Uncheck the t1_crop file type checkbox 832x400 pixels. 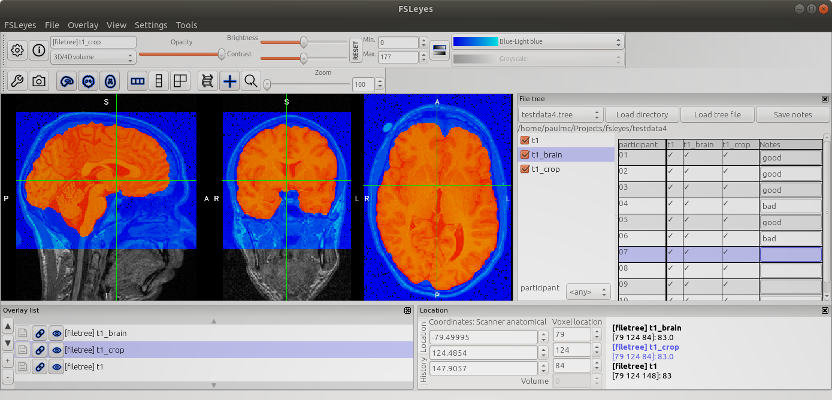(x=524, y=170)
